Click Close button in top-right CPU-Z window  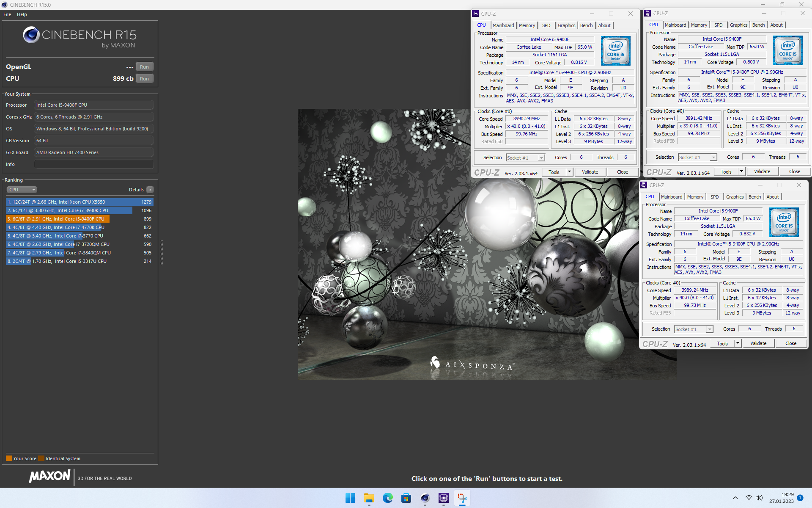(x=794, y=171)
